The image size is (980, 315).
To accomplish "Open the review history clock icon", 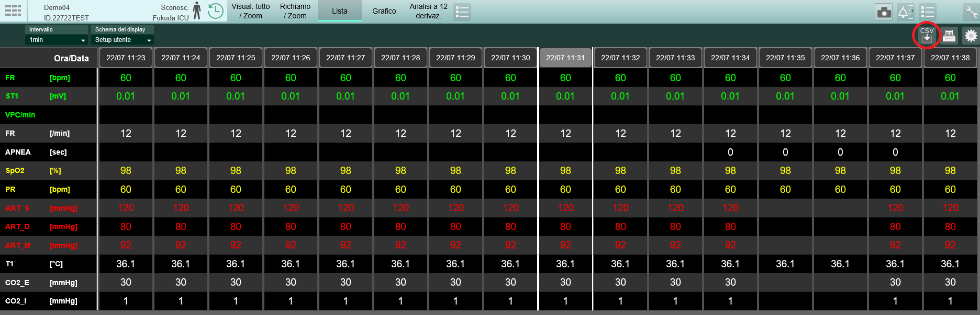I will coord(215,10).
